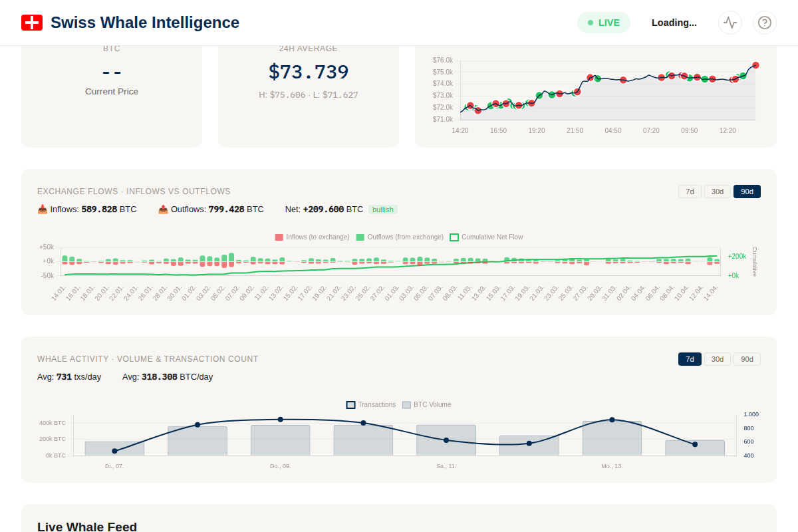Viewport: 798px width, 532px height.
Task: Click the green dot inside the LIVE badge
Action: (591, 22)
